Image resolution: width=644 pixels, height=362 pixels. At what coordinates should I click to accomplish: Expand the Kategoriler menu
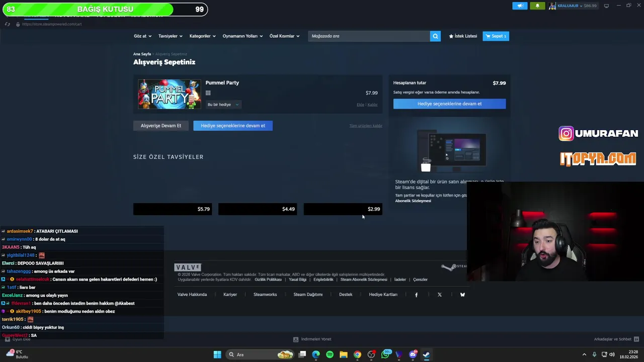tap(202, 36)
